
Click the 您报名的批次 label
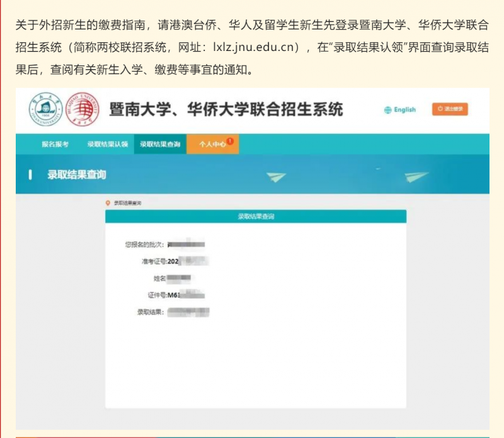pyautogui.click(x=145, y=245)
